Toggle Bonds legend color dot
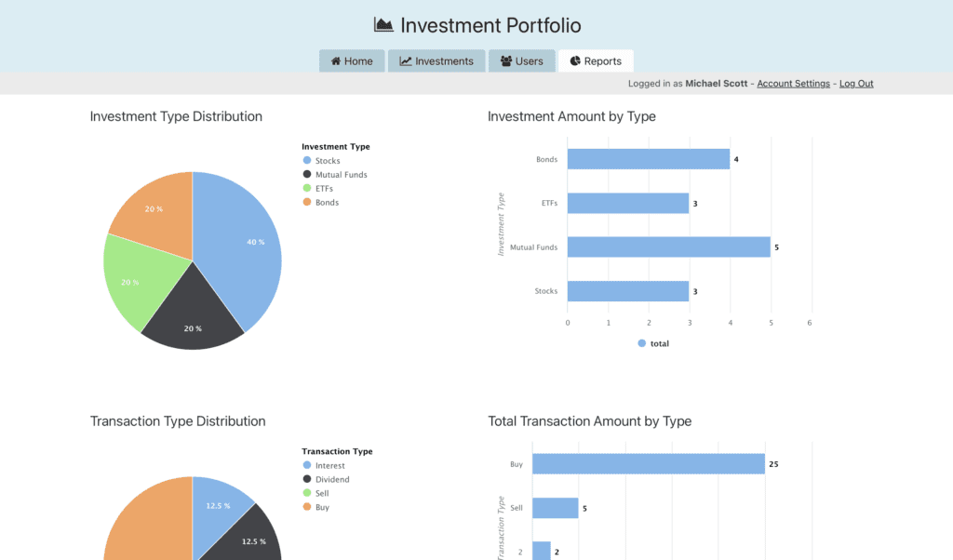This screenshot has width=953, height=560. click(x=307, y=203)
